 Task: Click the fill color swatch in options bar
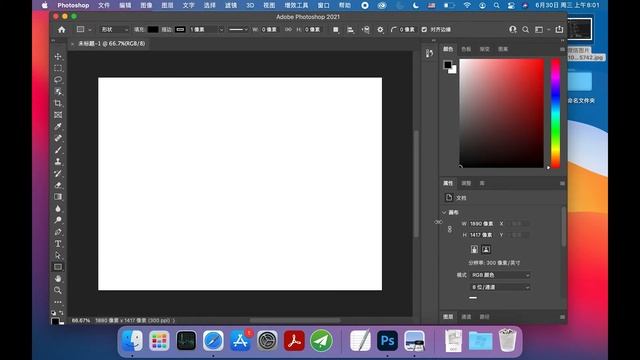(x=153, y=30)
